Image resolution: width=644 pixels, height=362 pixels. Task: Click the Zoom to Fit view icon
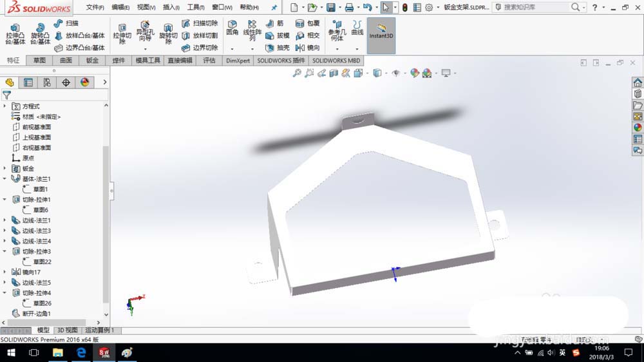(x=296, y=73)
